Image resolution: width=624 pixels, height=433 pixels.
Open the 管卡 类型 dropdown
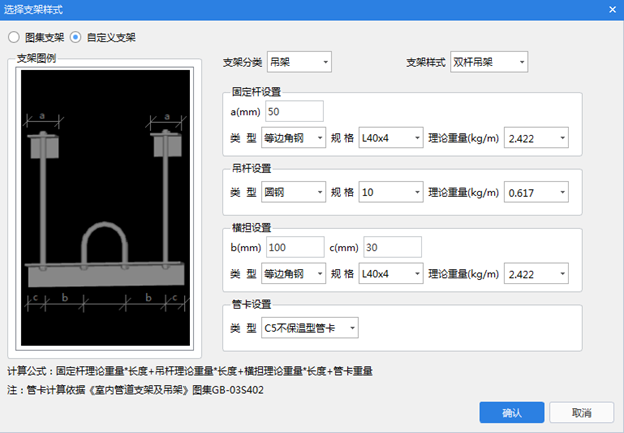[x=308, y=328]
